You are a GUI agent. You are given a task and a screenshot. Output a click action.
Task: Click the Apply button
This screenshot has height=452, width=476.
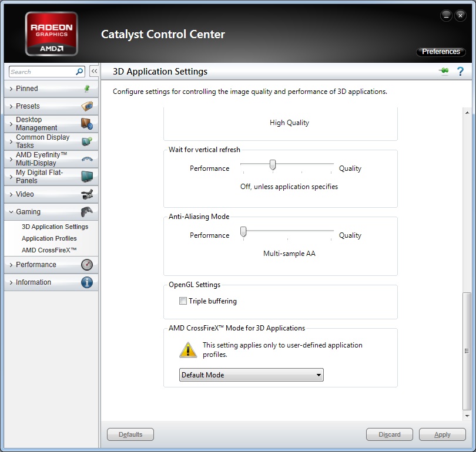pos(443,434)
